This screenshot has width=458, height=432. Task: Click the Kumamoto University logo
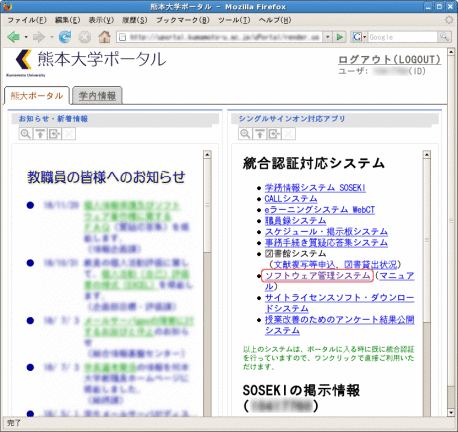pyautogui.click(x=24, y=63)
